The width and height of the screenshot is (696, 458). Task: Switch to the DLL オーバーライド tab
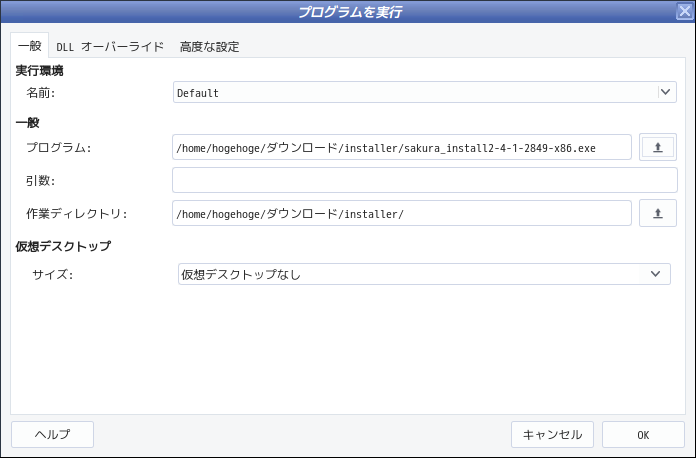(x=110, y=47)
